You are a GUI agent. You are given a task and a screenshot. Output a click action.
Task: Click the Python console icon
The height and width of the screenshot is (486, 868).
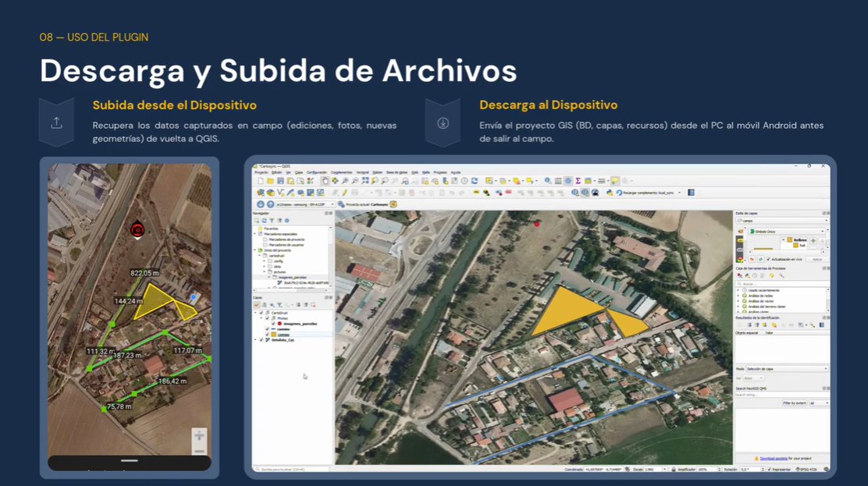point(610,193)
